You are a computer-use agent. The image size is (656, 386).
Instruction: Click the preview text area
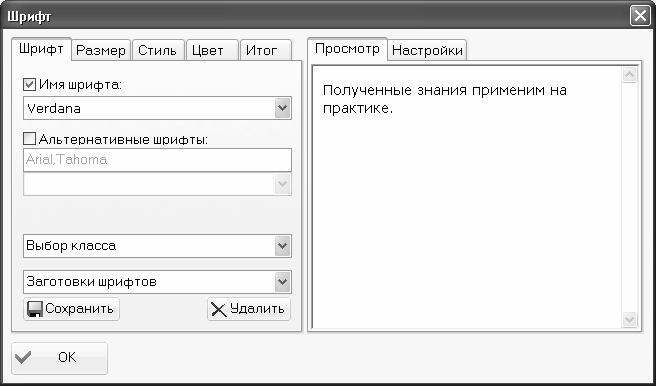click(467, 197)
